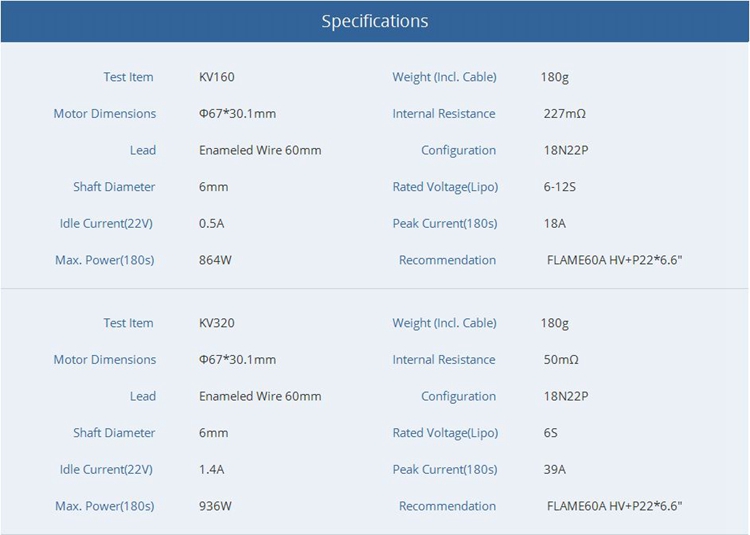750x535 pixels.
Task: Click the 50mΩ internal resistance value
Action: coord(561,360)
